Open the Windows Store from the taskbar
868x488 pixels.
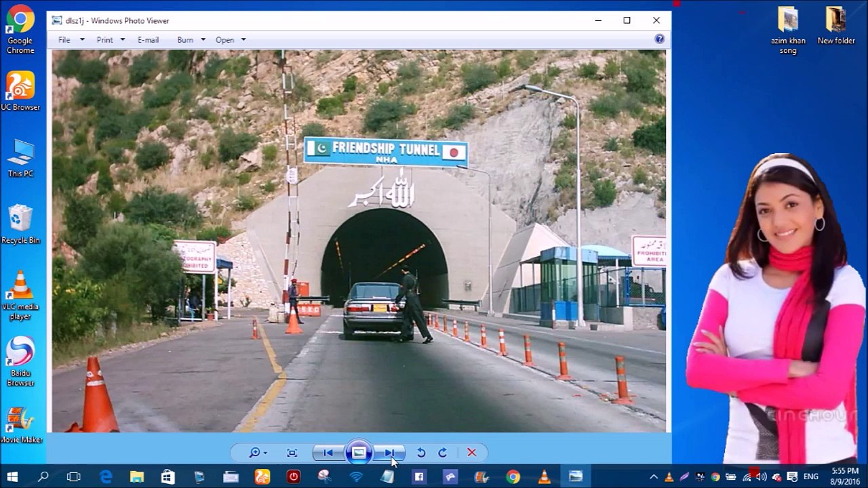(x=168, y=476)
